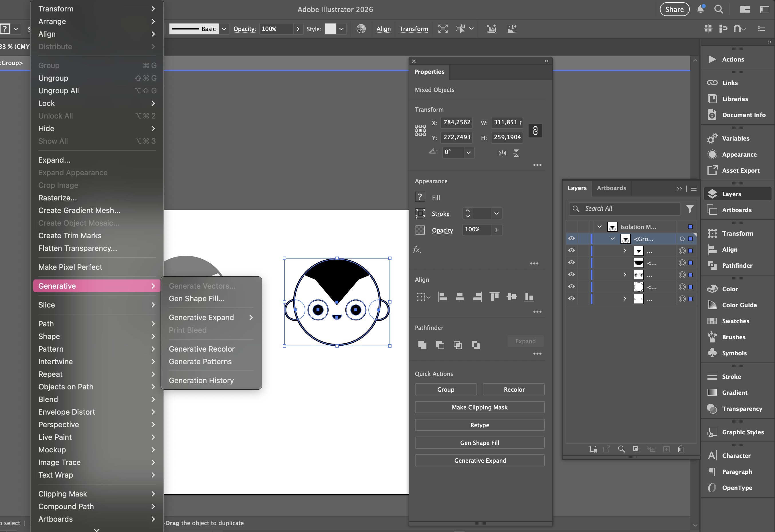Collapse the expanded <Gro... layer chevron
Viewport: 775px width, 532px height.
[613, 239]
